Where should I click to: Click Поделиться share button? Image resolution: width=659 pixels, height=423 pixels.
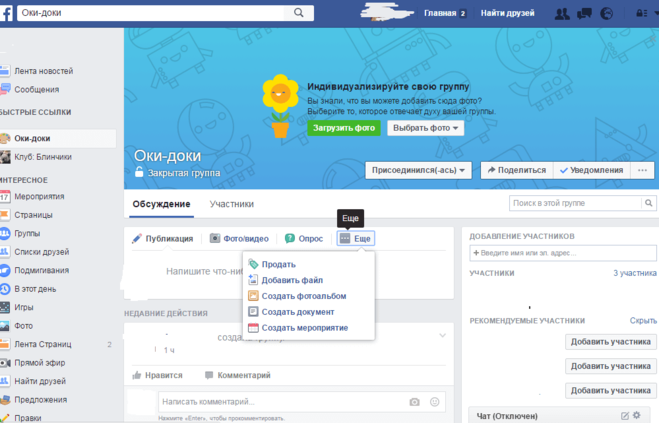517,170
